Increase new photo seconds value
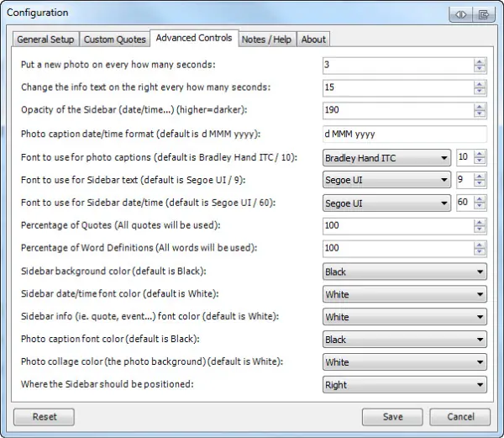 coord(480,61)
